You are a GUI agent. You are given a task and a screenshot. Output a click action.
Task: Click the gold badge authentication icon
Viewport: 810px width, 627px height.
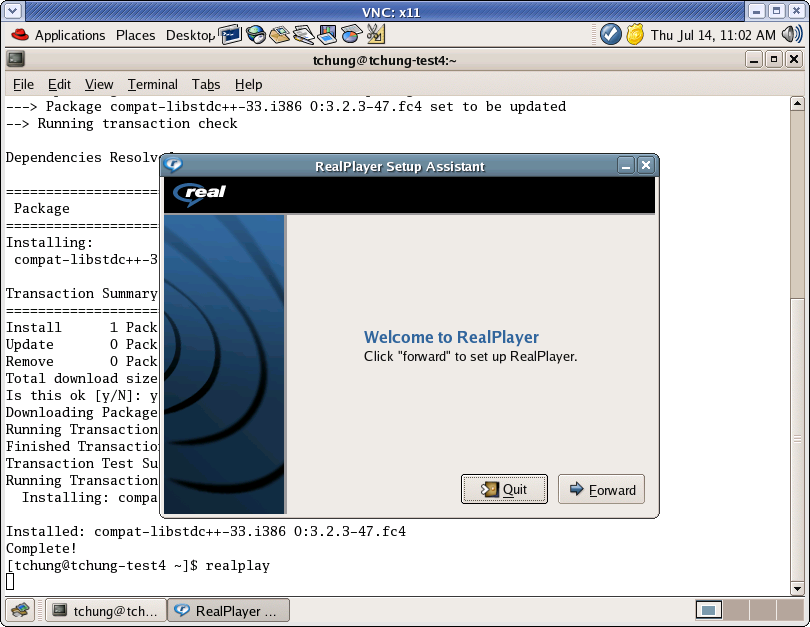(x=635, y=35)
